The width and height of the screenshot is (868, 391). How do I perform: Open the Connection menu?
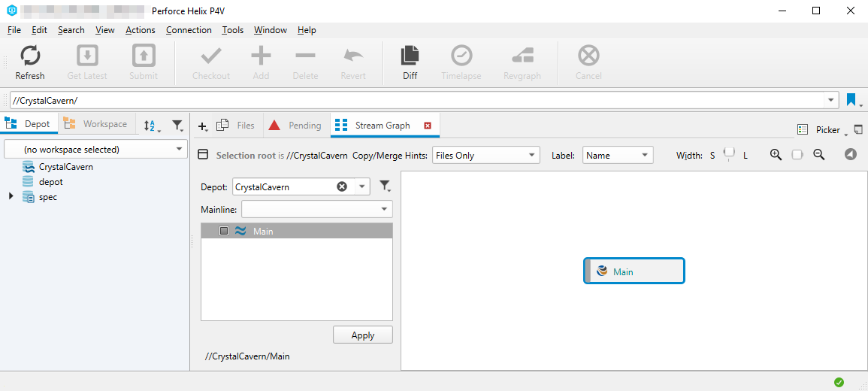click(189, 30)
